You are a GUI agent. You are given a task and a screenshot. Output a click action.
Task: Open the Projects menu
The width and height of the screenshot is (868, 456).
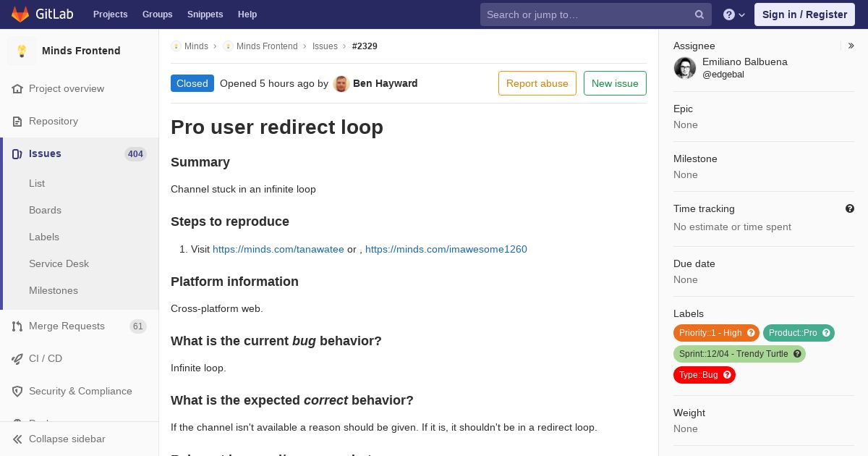point(111,14)
